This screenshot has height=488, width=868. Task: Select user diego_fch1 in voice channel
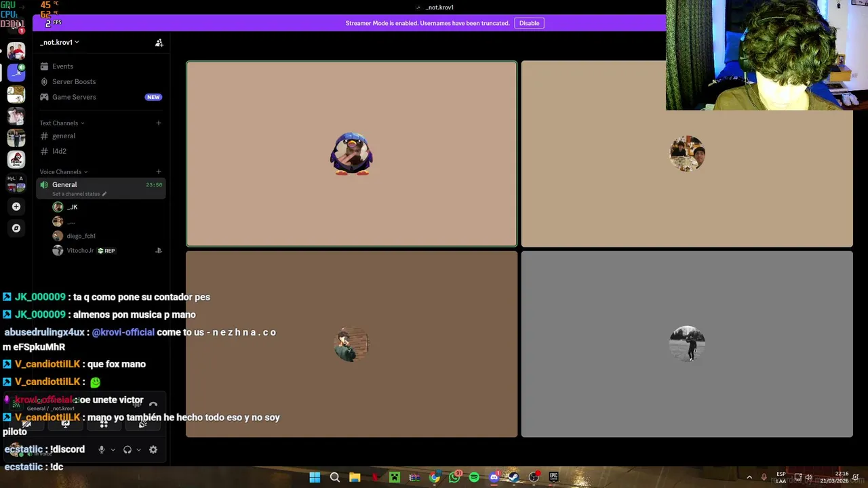click(102, 236)
